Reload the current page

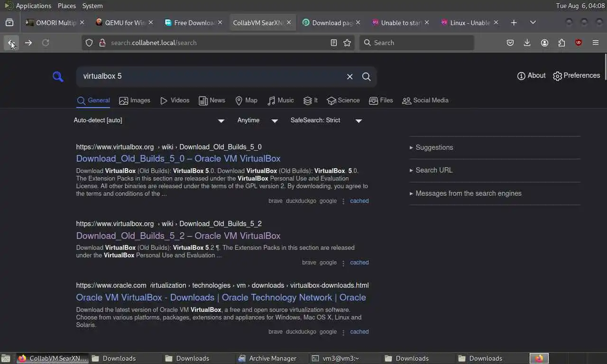pos(46,43)
